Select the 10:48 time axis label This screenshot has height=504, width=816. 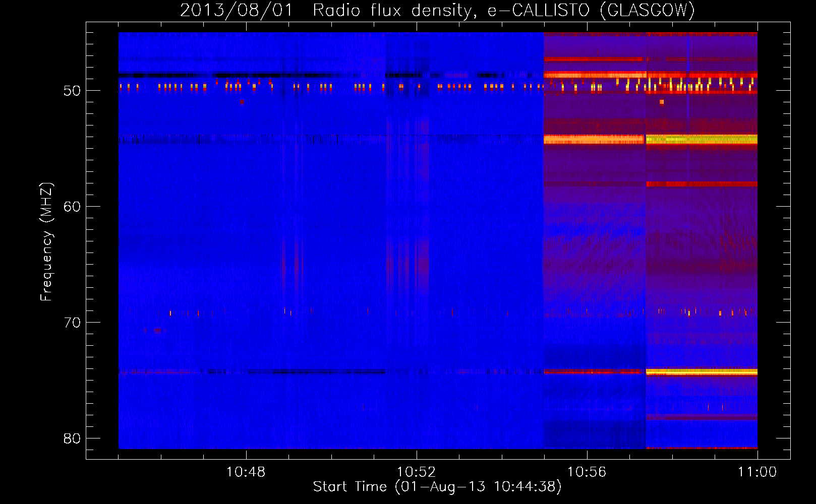[246, 472]
